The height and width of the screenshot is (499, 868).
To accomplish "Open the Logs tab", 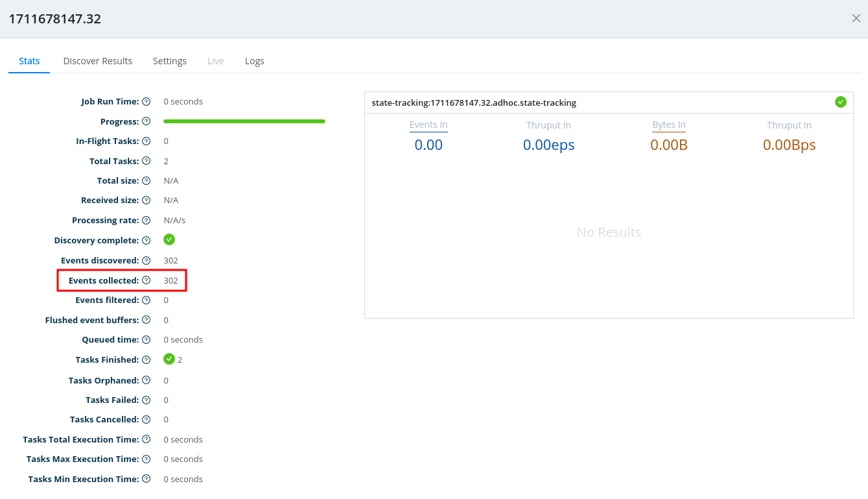I will click(x=254, y=61).
